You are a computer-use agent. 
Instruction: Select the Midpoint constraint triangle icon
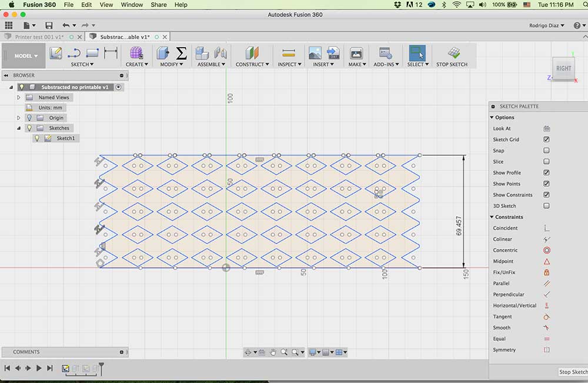pos(547,261)
